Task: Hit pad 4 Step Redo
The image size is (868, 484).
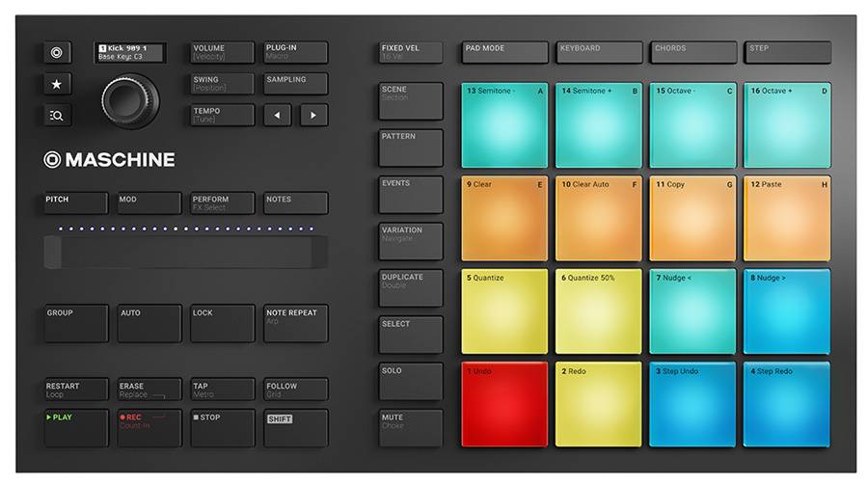Action: 787,404
